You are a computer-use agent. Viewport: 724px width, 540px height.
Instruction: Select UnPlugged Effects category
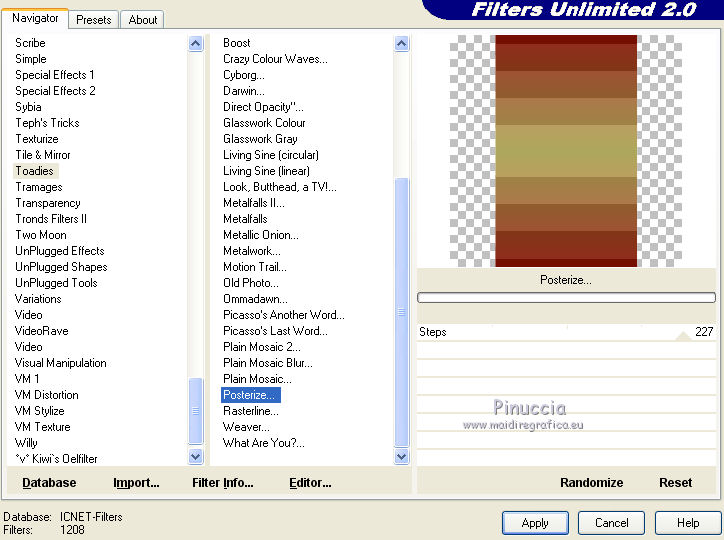tap(60, 251)
